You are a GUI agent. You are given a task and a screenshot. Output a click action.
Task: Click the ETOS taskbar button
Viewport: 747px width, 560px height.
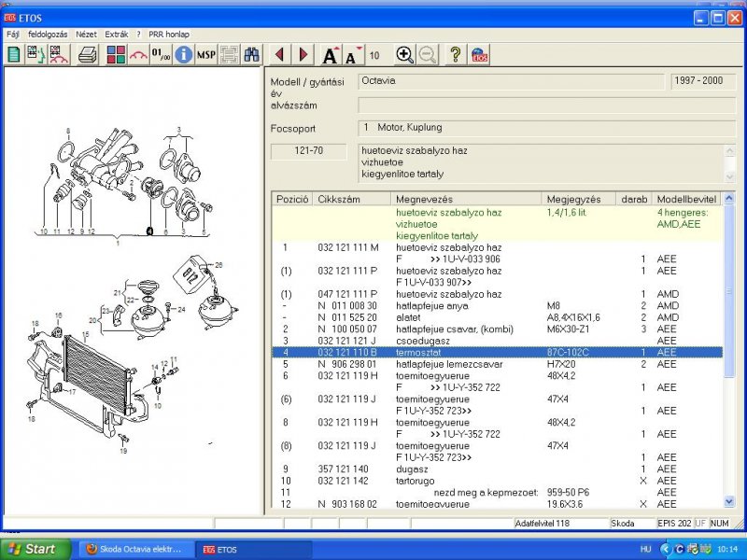pyautogui.click(x=253, y=549)
